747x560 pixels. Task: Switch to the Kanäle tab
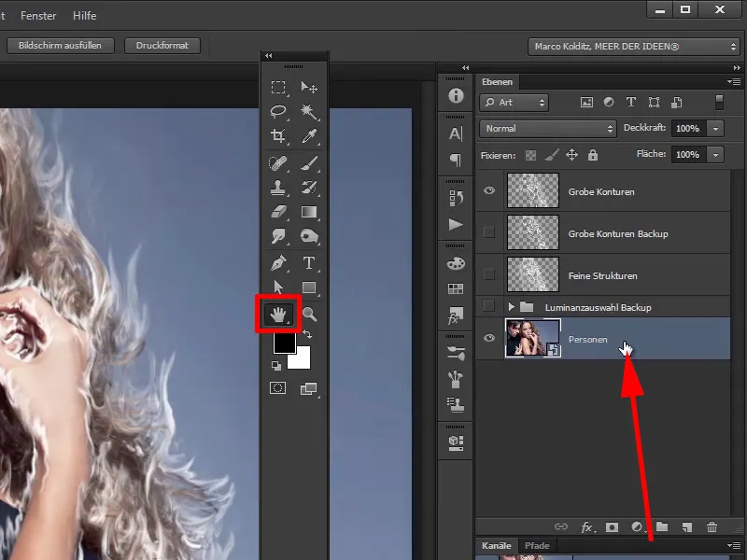pyautogui.click(x=496, y=546)
